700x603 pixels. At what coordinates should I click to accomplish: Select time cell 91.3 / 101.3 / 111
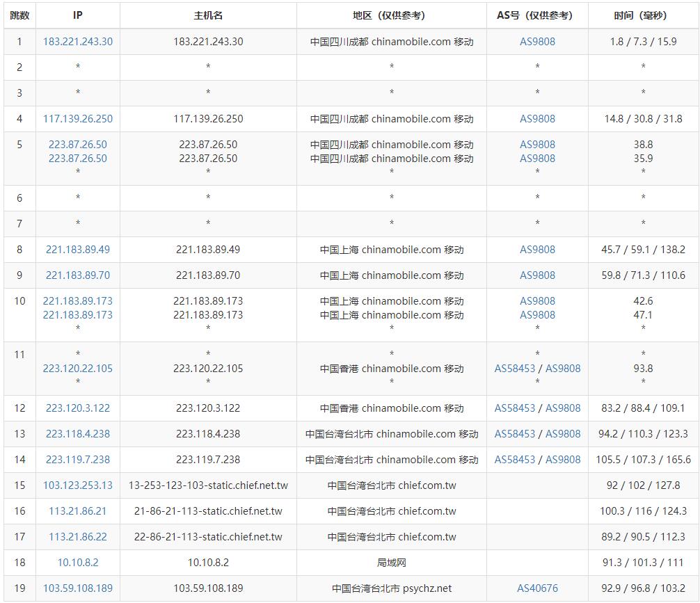pos(644,563)
